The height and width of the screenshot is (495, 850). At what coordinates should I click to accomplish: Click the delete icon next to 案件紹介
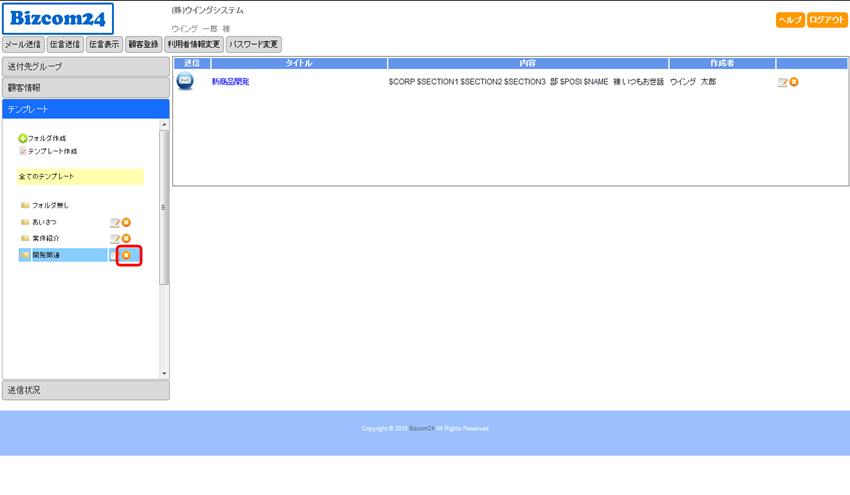click(126, 238)
